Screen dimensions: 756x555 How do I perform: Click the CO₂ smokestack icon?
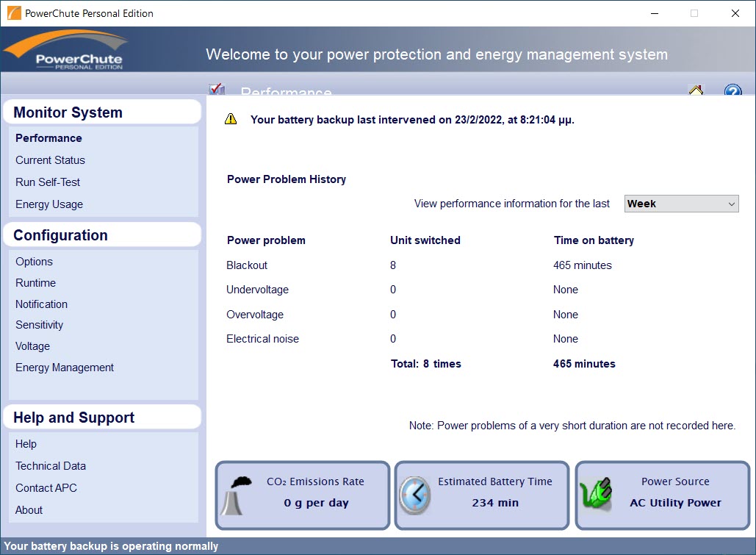[237, 495]
